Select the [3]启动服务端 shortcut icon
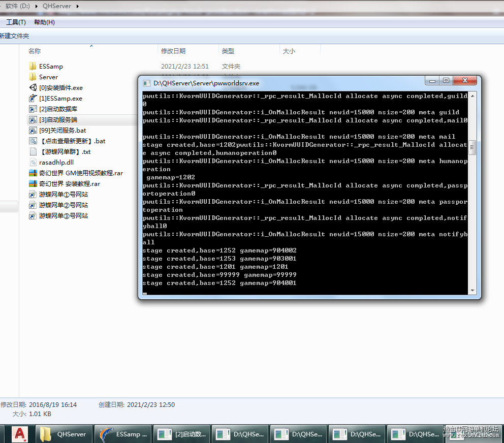Screen dimensions: 504x443 tap(33, 119)
